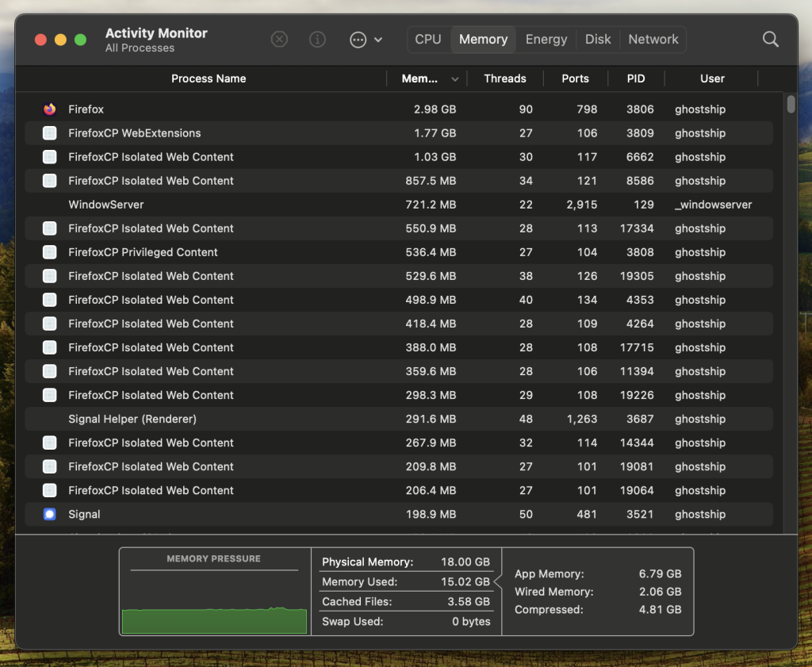This screenshot has width=812, height=667.
Task: Open the Disk tab
Action: coord(598,40)
